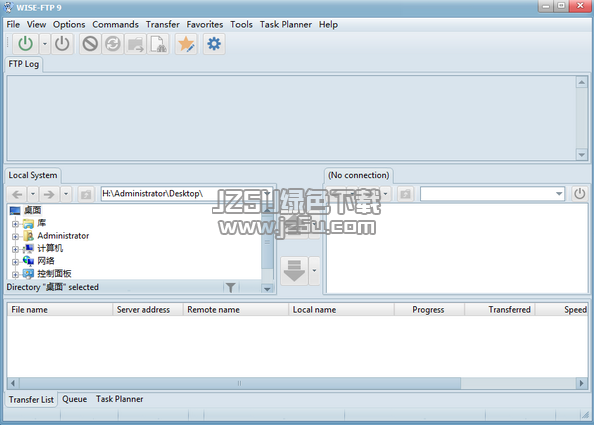Click the Refresh toolbar icon
Screen dimensions: 594x425
click(x=113, y=44)
